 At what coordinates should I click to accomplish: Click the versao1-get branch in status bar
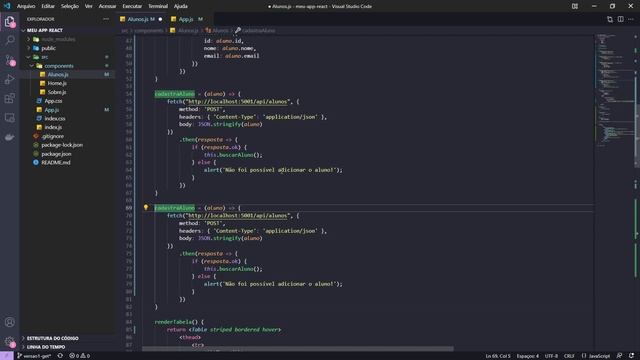[34, 356]
